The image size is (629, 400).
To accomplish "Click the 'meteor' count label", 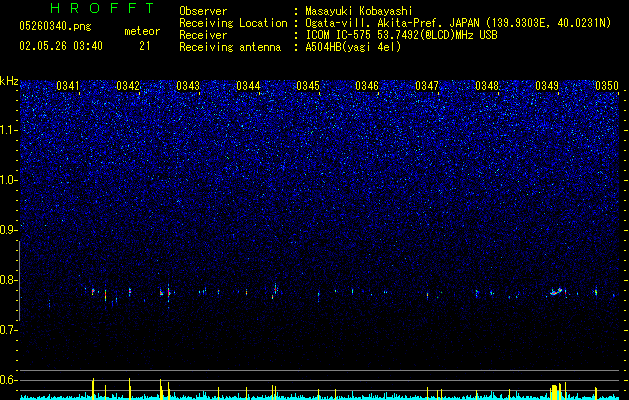I will click(142, 31).
